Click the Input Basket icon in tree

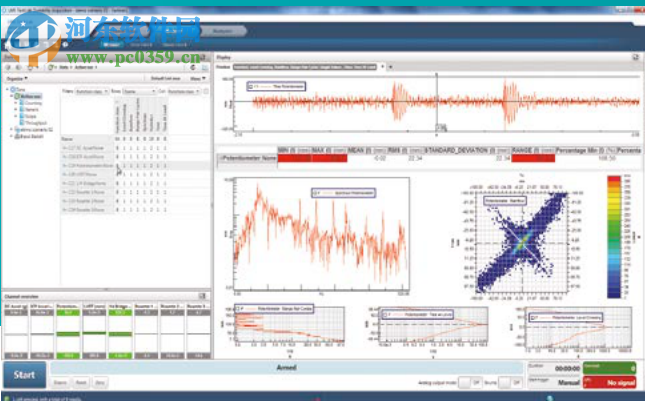[17, 136]
